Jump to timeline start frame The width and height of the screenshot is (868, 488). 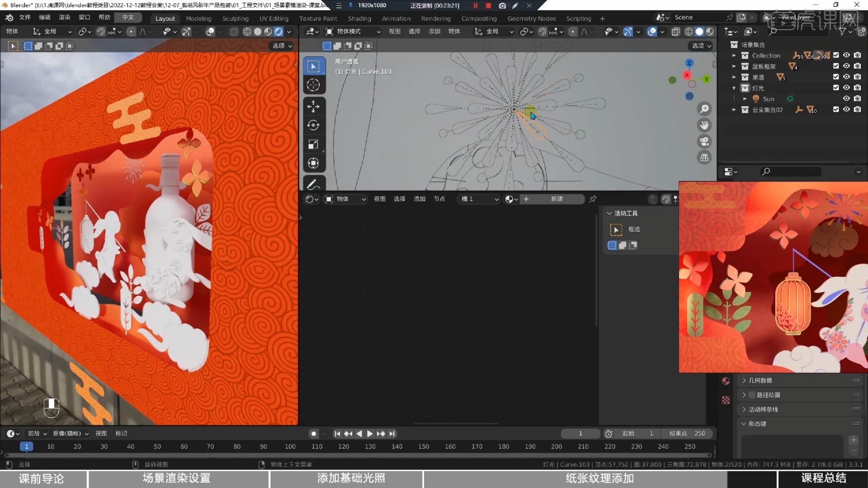click(337, 433)
